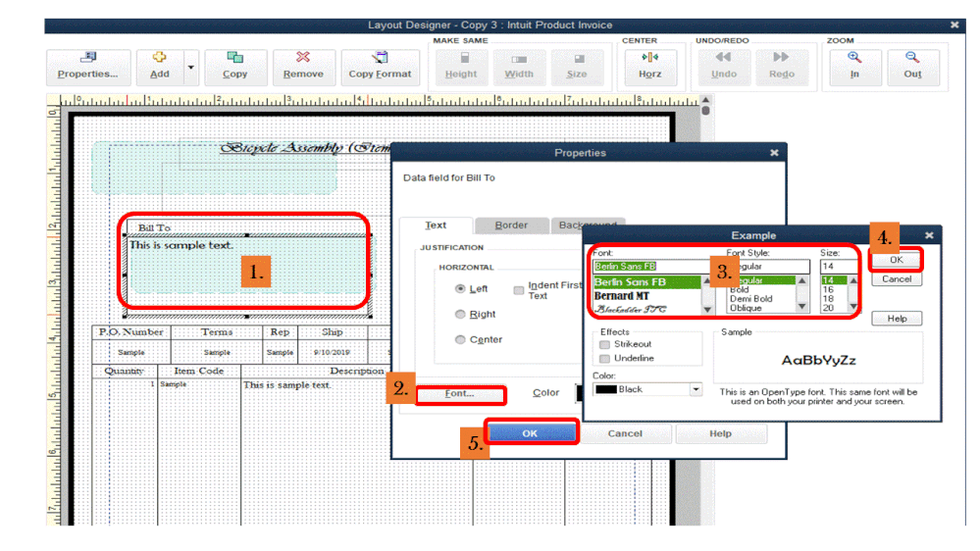This screenshot has height=551, width=980.
Task: Click the Font name input field
Action: [x=650, y=267]
